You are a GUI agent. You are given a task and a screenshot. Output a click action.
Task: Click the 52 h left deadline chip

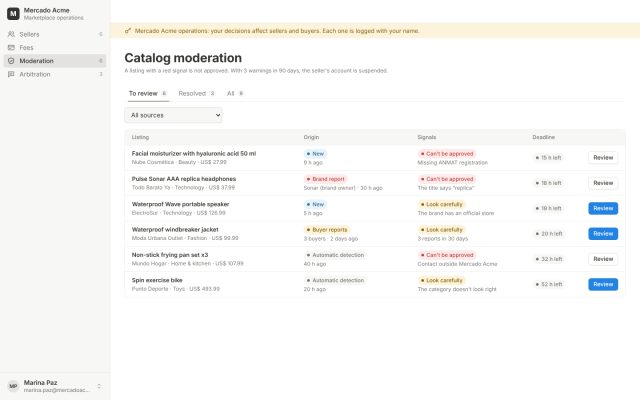tap(549, 284)
